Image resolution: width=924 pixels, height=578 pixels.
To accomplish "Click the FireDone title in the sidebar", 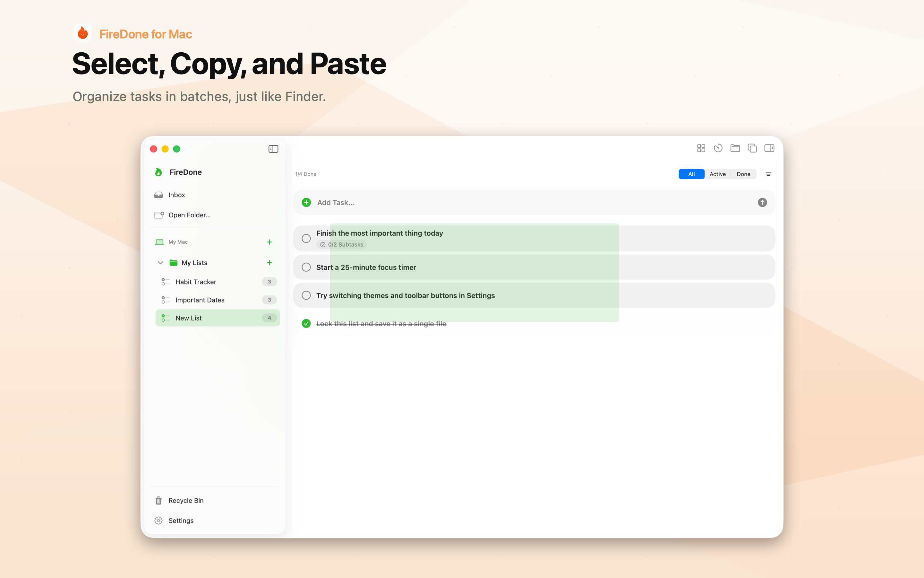I will (x=185, y=172).
